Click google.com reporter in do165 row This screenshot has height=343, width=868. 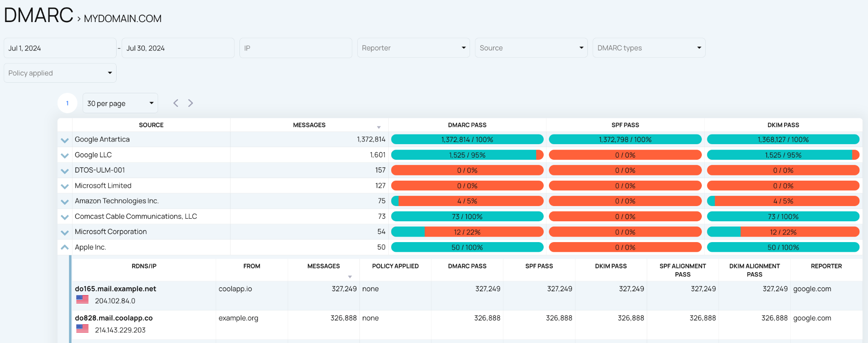[812, 289]
